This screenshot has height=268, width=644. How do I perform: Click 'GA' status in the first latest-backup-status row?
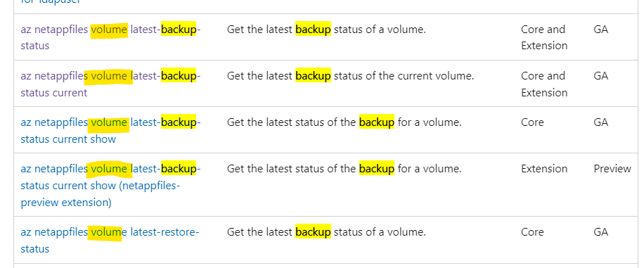click(601, 30)
